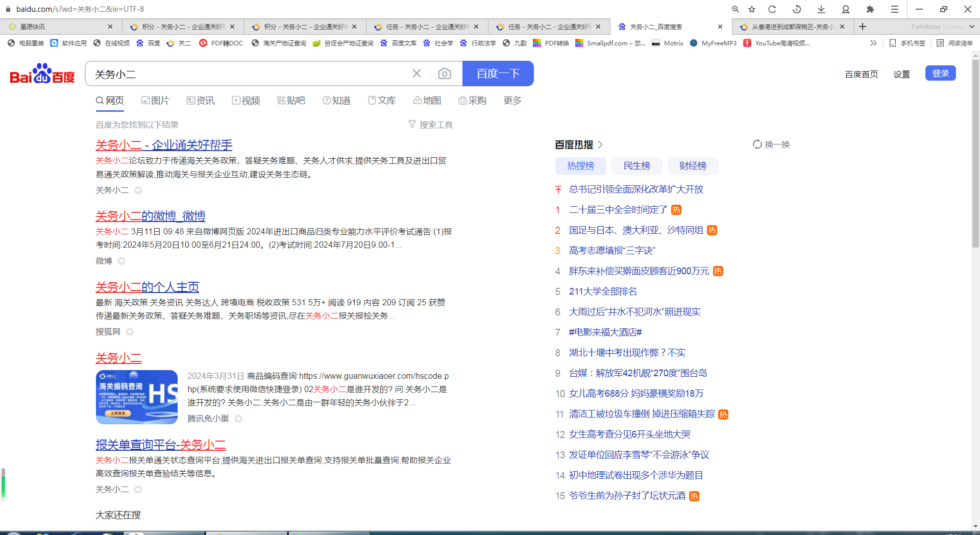This screenshot has height=535, width=980.
Task: Expand source dropdown beside 搜狐网
Action: click(x=130, y=332)
